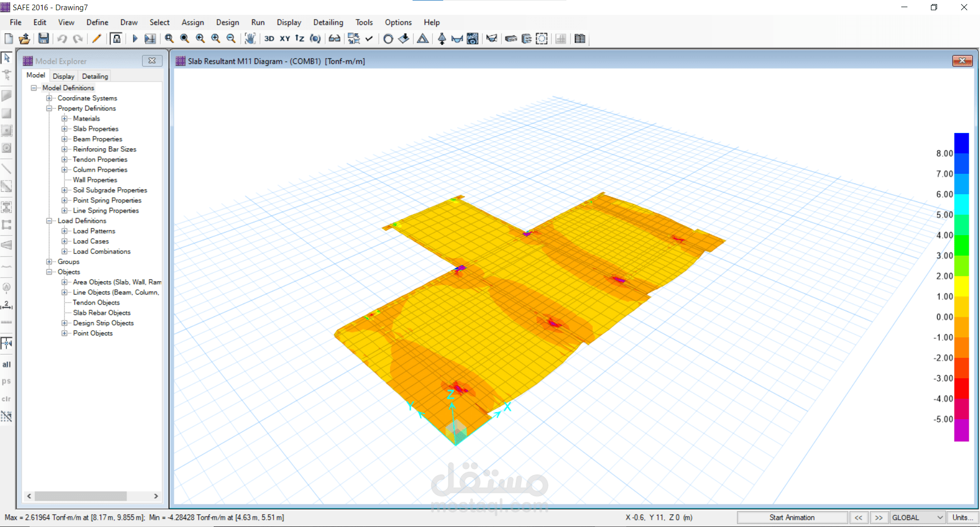This screenshot has width=980, height=527.
Task: Click the checkmark icon in the toolbar
Action: point(369,39)
